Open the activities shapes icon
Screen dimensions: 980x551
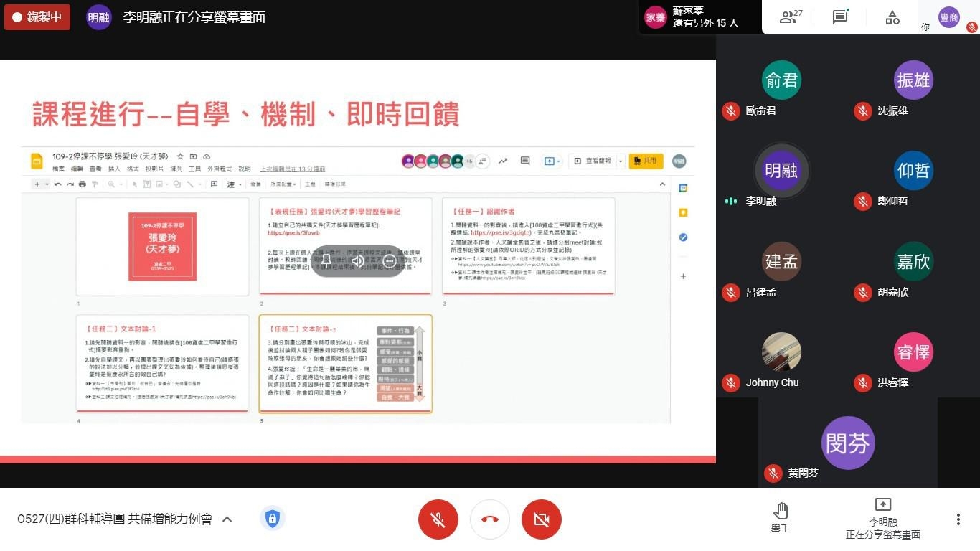892,17
